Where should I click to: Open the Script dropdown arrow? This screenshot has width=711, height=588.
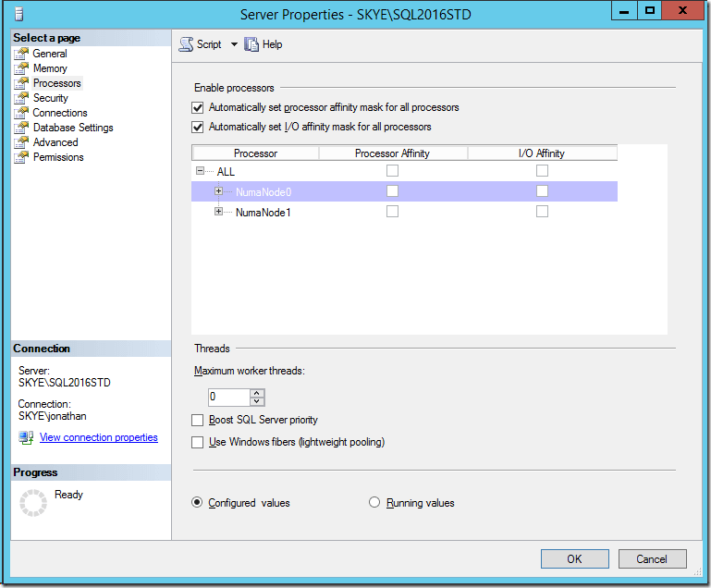[234, 44]
